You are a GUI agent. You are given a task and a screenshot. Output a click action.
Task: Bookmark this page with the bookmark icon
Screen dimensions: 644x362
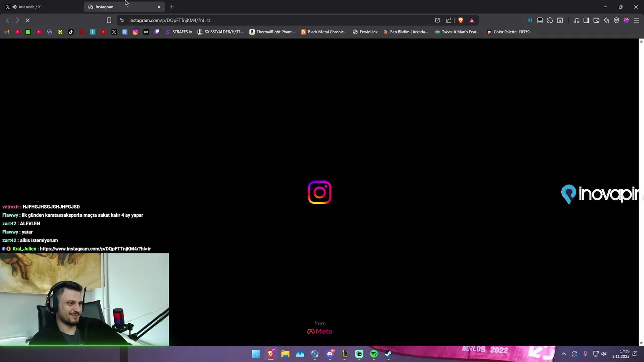point(109,20)
